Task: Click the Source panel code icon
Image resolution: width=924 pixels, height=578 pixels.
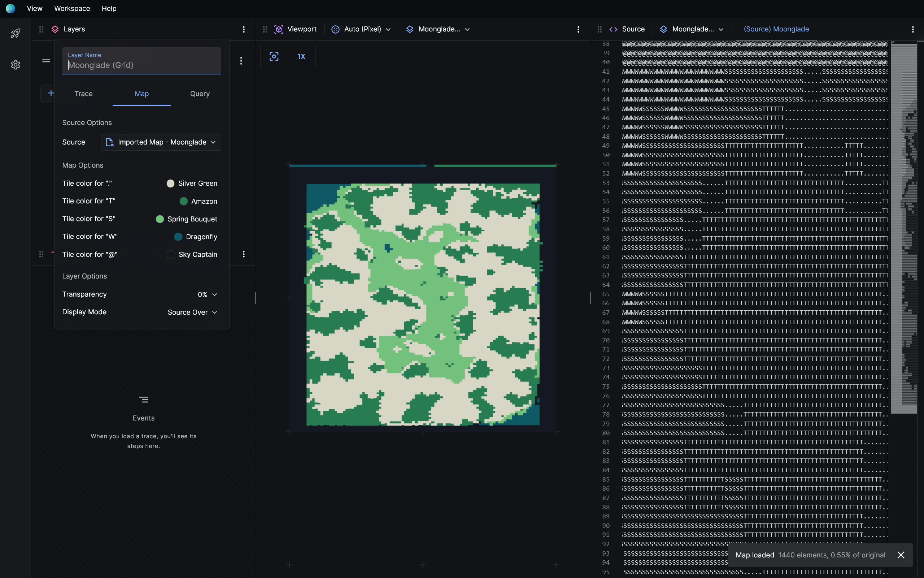Action: tap(614, 29)
